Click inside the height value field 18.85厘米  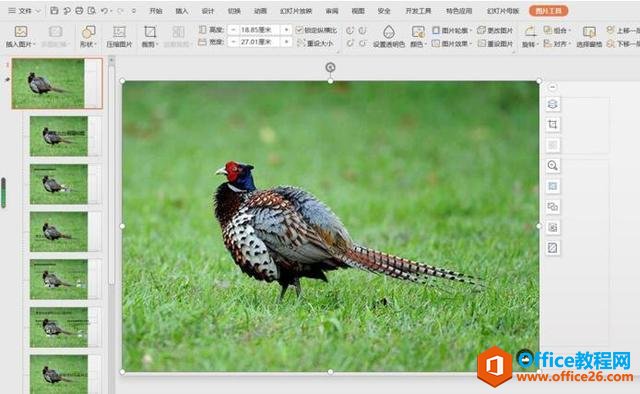tap(258, 30)
